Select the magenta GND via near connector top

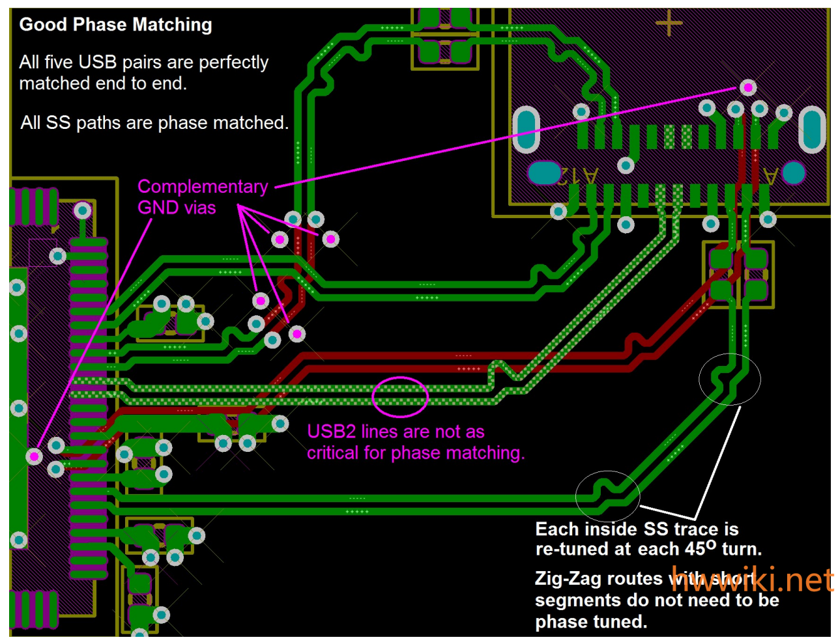tap(747, 87)
